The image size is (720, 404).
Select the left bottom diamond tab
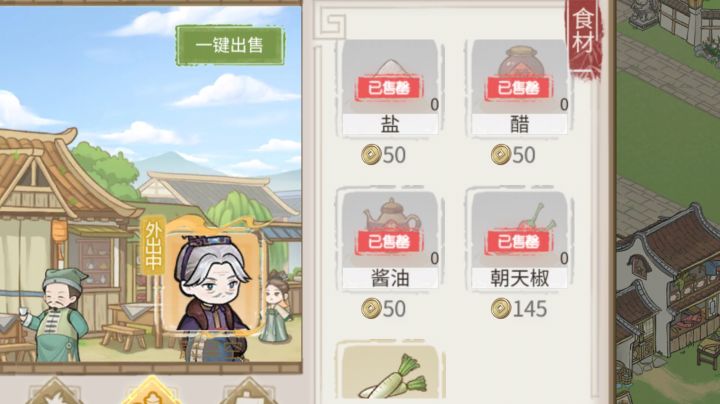(55, 391)
